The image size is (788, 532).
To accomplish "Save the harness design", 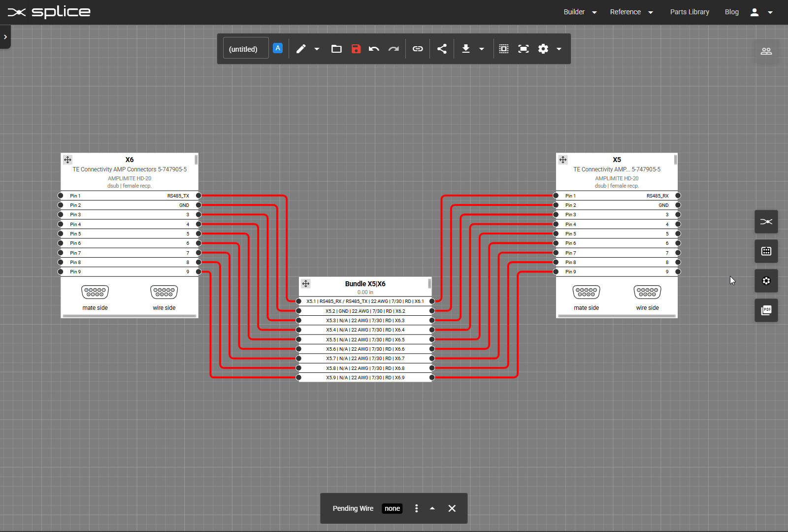I will [356, 49].
